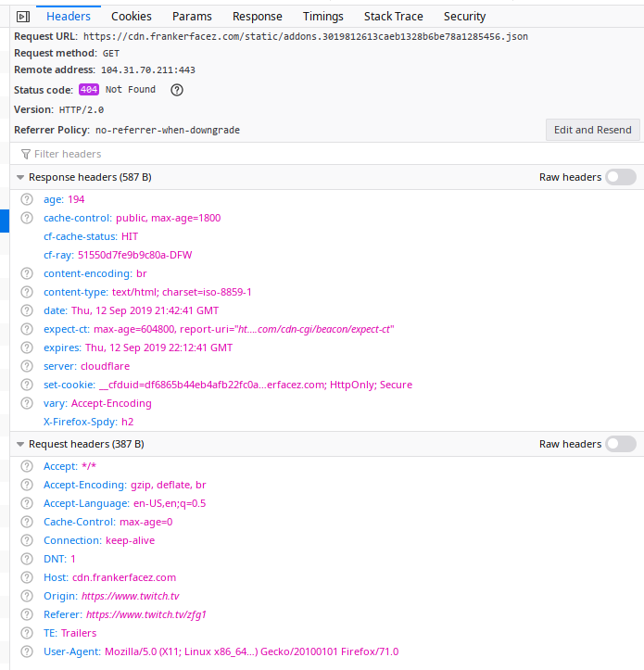
Task: Open the Stack Trace tab
Action: [394, 17]
